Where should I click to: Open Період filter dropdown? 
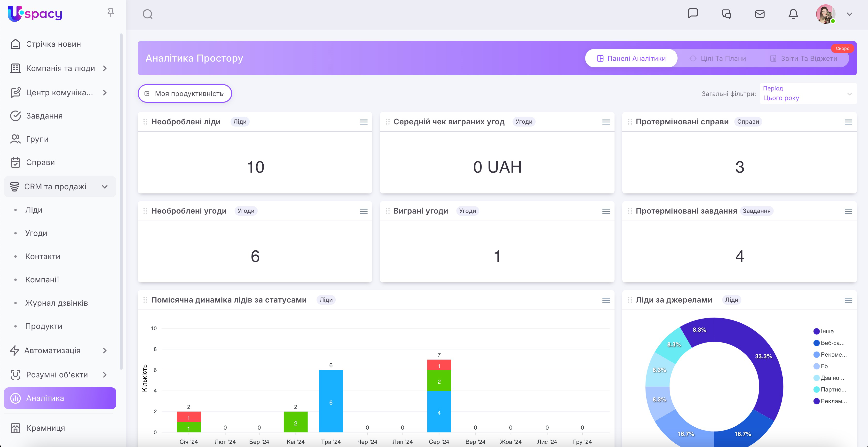pyautogui.click(x=808, y=94)
